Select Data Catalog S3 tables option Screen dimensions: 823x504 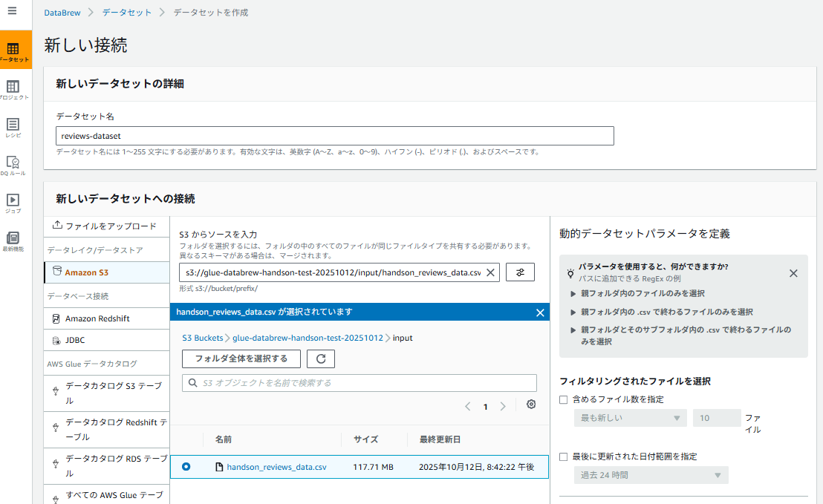pyautogui.click(x=106, y=393)
